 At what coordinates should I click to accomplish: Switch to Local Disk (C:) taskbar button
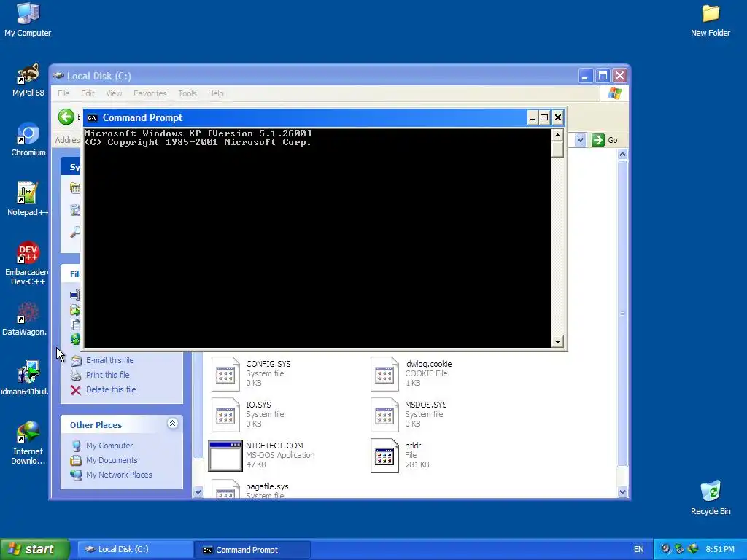click(x=135, y=550)
